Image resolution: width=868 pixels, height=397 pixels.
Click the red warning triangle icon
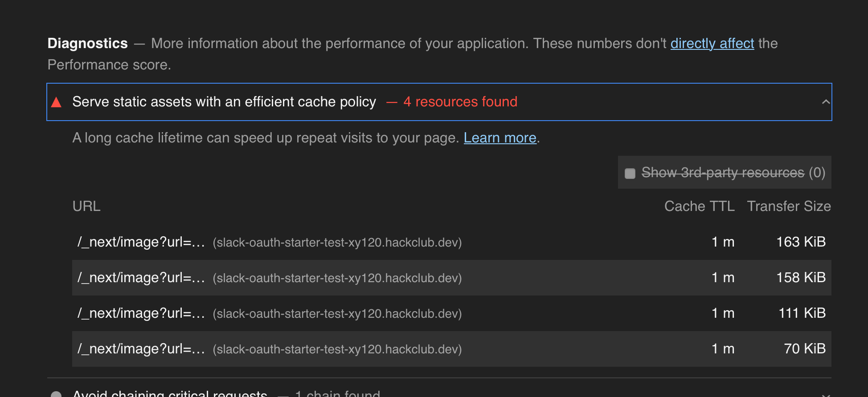coord(56,102)
